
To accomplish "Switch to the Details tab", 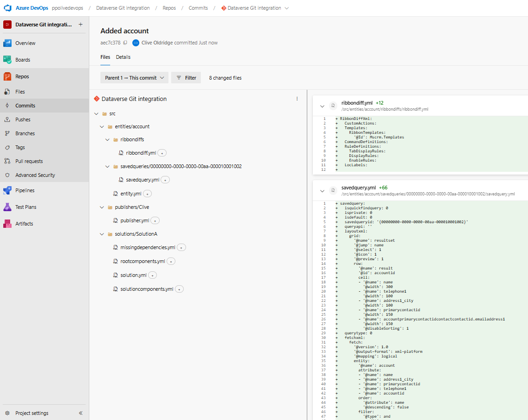I will 123,57.
